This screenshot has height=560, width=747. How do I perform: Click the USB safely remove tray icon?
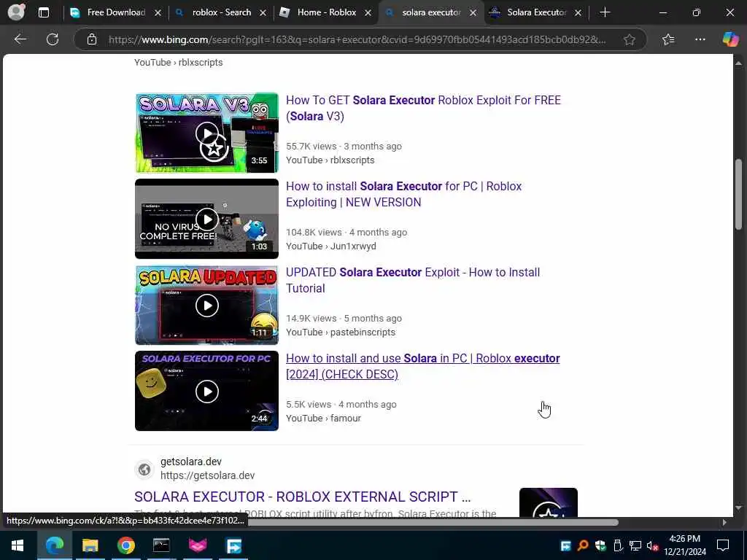pyautogui.click(x=617, y=545)
